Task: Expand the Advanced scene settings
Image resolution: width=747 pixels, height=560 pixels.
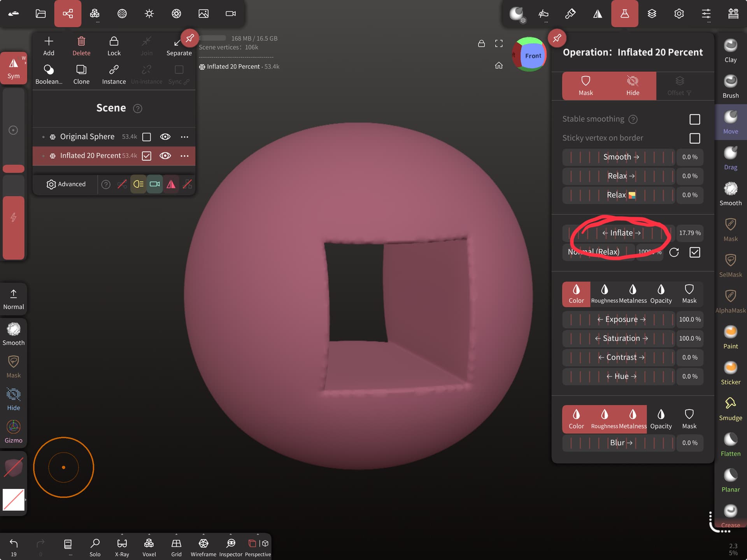Action: (66, 184)
